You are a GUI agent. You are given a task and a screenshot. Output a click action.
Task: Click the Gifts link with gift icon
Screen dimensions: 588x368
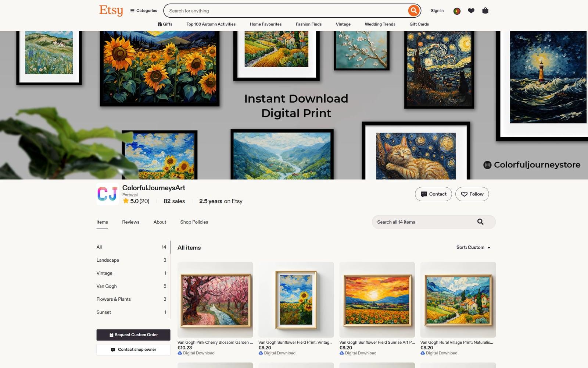point(165,24)
